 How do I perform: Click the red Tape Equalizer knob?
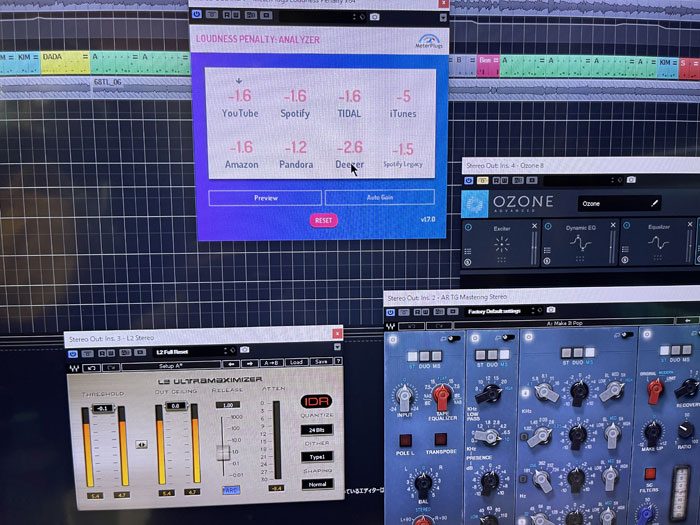tap(442, 396)
